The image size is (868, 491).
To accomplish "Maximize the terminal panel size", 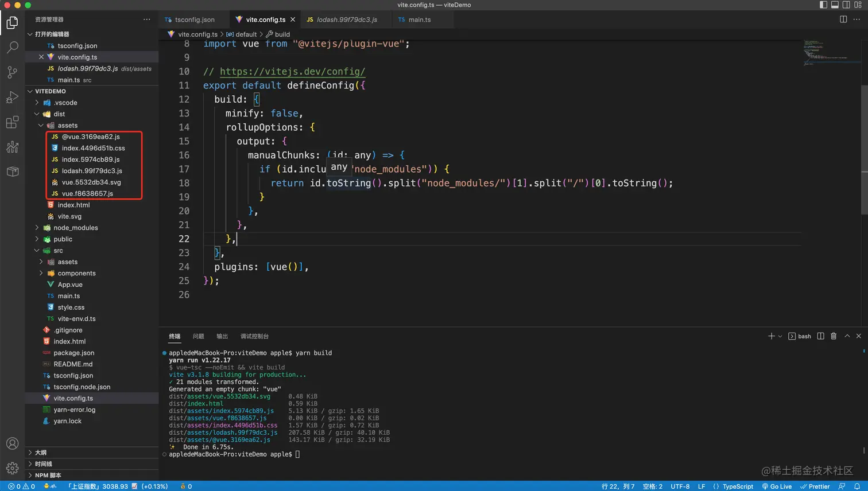I will pos(847,336).
